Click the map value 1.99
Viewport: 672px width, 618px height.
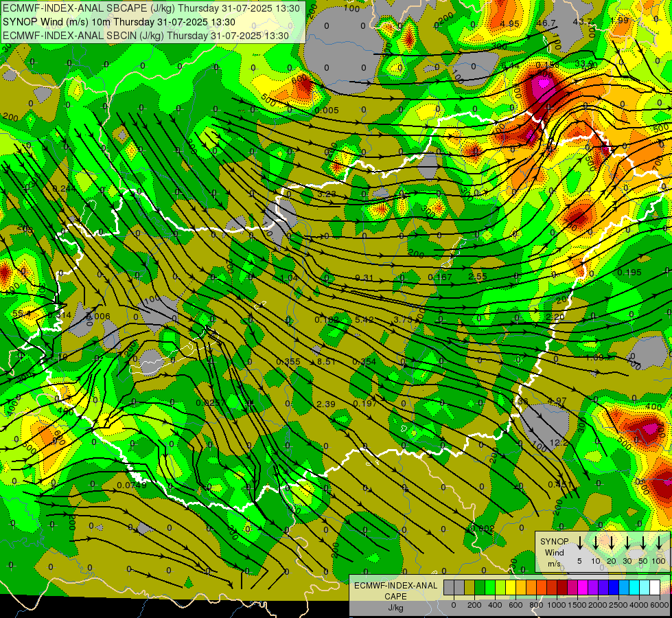pos(619,20)
